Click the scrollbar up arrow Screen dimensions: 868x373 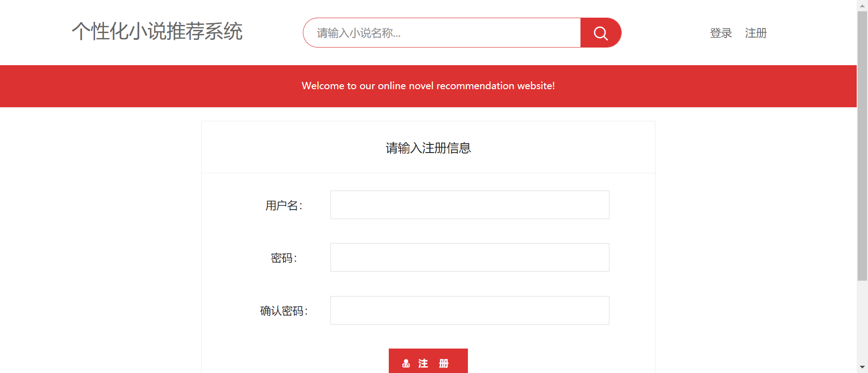tap(862, 5)
